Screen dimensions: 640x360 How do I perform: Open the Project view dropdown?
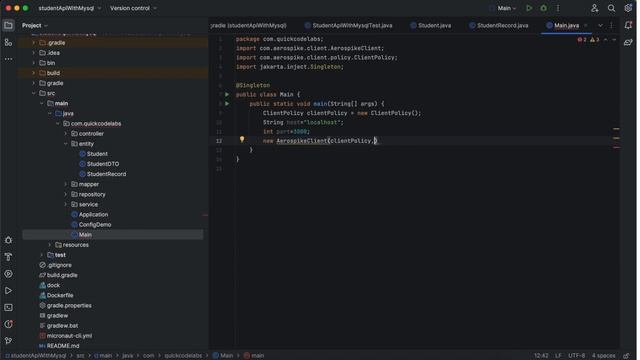(35, 25)
